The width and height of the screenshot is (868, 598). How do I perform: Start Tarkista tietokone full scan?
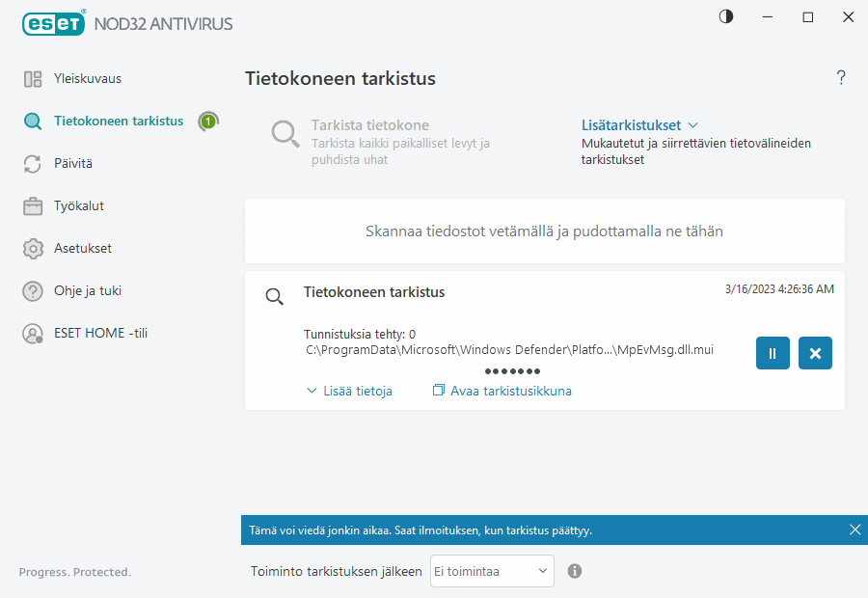click(x=369, y=125)
